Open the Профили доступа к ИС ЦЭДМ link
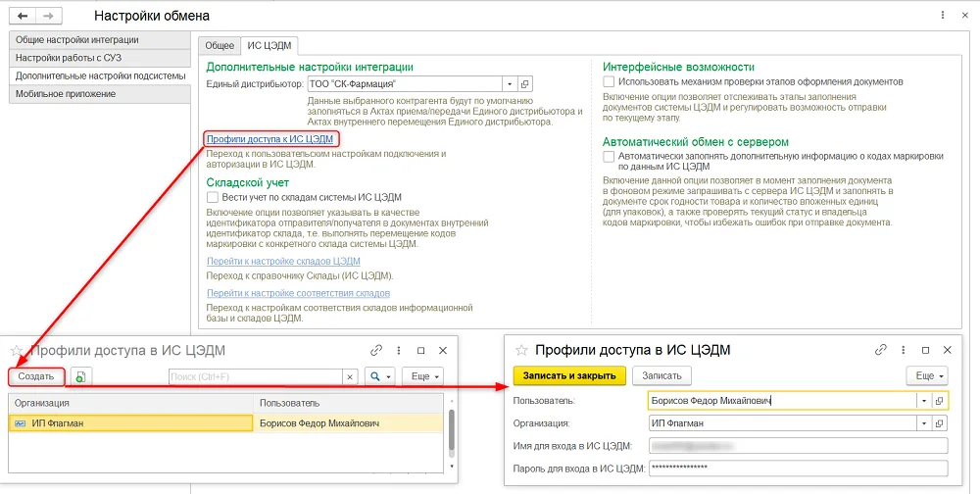Viewport: 980px width, 494px height. (269, 139)
